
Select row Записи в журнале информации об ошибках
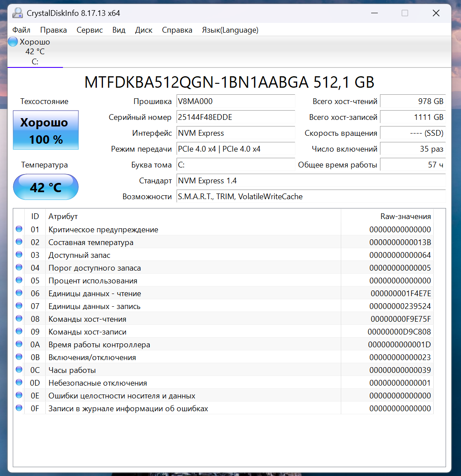pos(223,408)
